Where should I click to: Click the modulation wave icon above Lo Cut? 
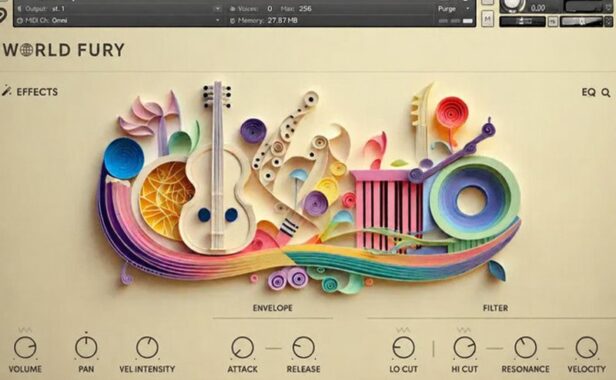(403, 330)
